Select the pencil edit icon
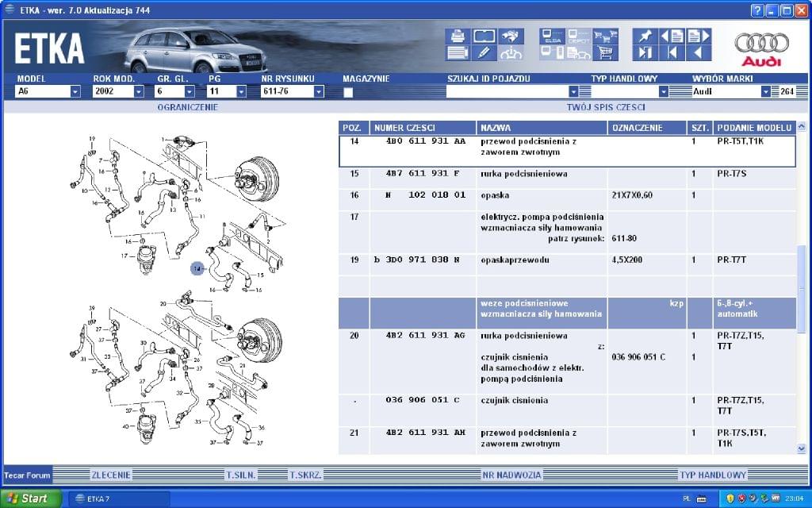 pyautogui.click(x=485, y=52)
